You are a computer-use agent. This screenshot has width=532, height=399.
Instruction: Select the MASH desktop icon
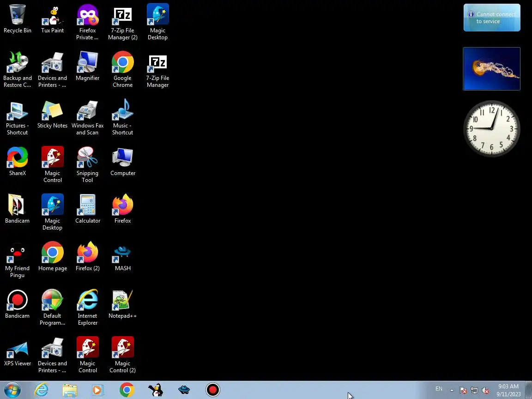click(x=122, y=256)
